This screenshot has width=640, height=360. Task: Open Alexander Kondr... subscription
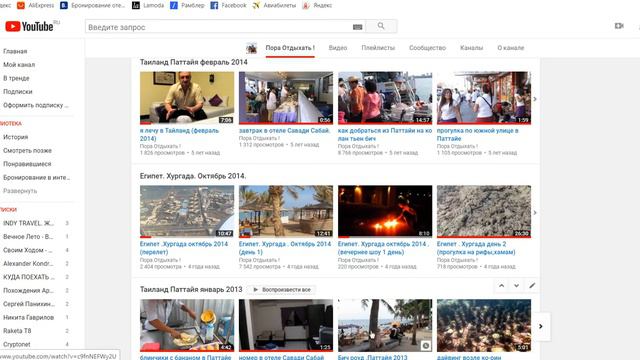point(28,263)
